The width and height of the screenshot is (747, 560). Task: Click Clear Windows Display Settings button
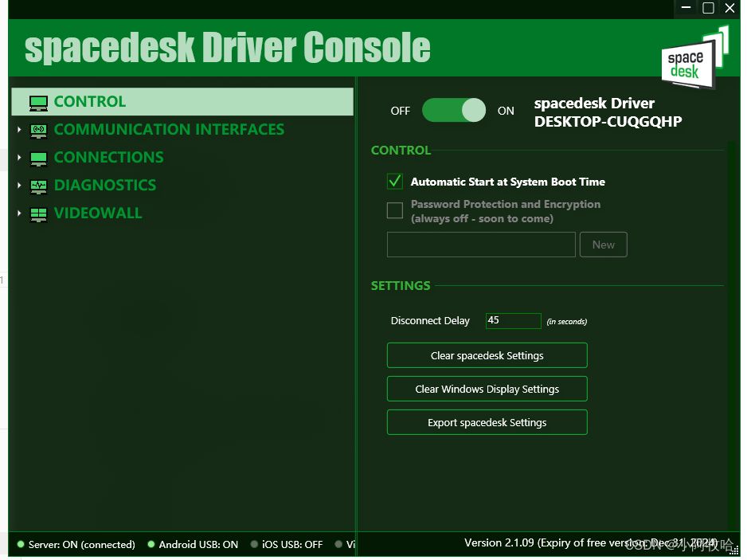[x=487, y=389]
